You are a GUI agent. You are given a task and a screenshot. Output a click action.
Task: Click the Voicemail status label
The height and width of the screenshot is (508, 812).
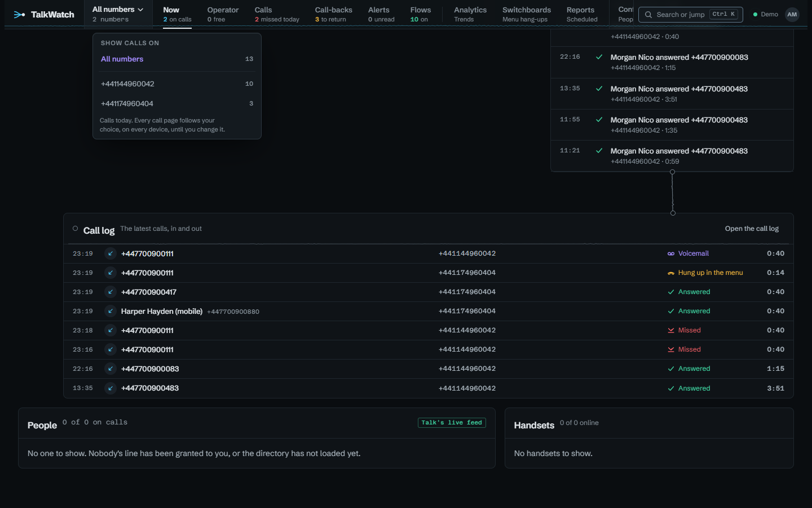[694, 253]
